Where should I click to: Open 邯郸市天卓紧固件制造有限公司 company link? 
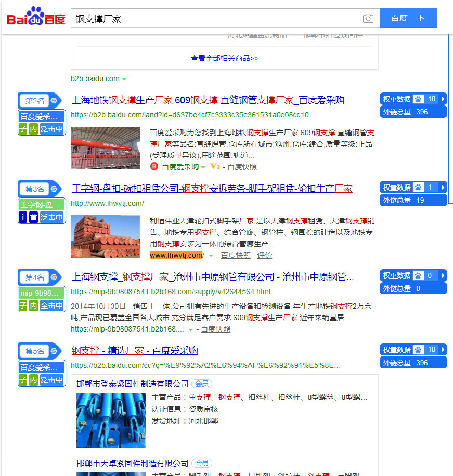[x=133, y=463]
